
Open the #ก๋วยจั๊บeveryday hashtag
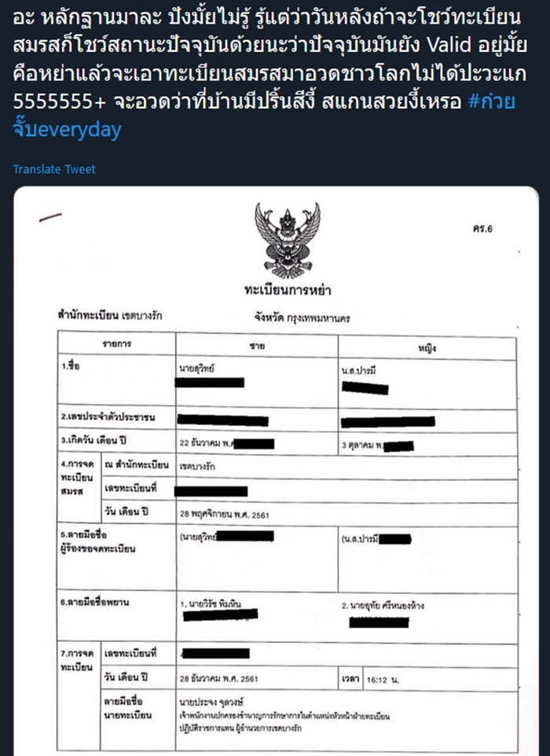point(71,128)
